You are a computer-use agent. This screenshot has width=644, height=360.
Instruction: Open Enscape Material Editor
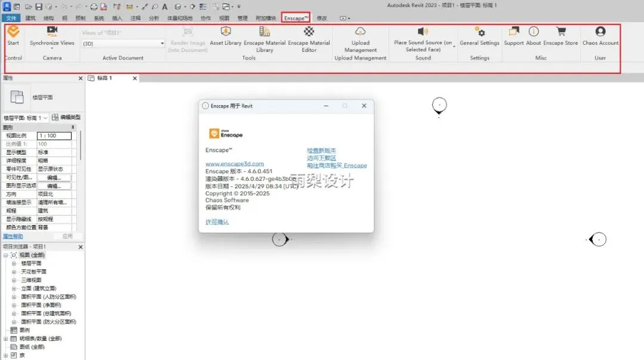[309, 39]
